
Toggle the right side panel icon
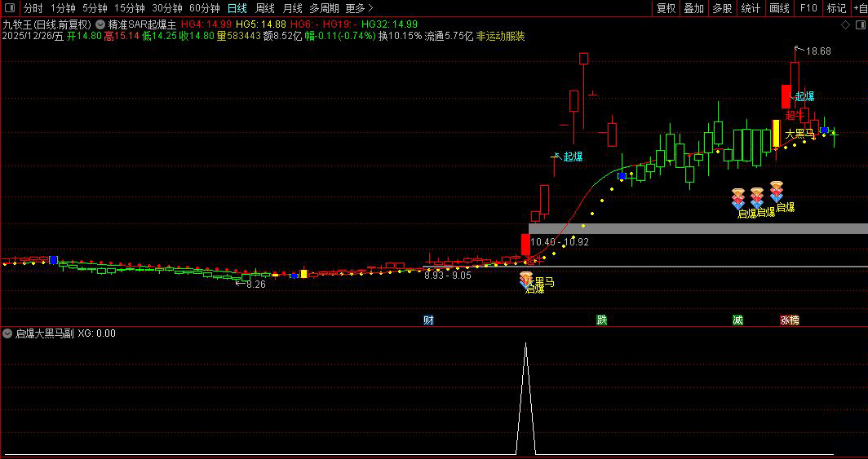tap(861, 25)
